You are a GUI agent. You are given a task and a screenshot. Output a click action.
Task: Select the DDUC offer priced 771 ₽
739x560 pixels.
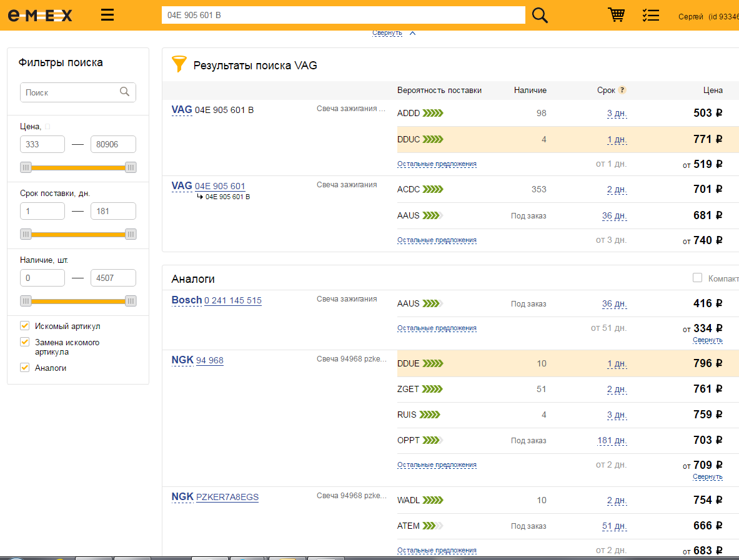pos(568,139)
